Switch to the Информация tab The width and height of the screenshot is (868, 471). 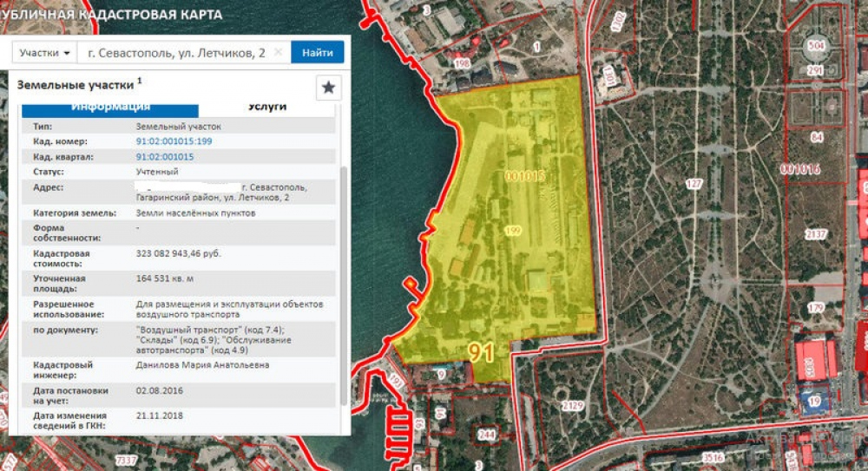110,108
